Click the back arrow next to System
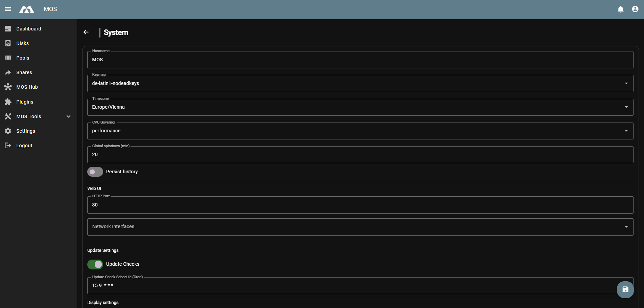 86,32
